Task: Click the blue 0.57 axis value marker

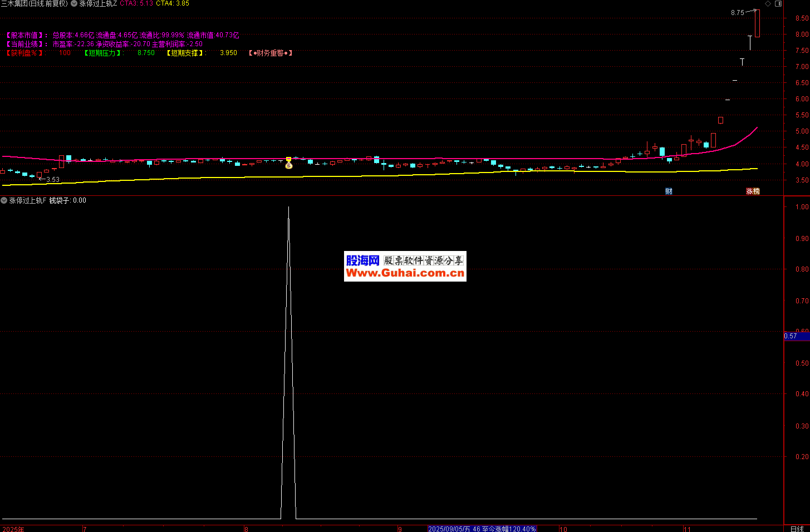Action: [791, 336]
